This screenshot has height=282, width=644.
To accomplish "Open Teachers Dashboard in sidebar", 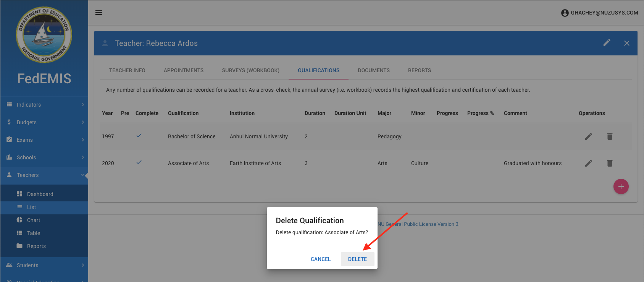I will [x=40, y=194].
